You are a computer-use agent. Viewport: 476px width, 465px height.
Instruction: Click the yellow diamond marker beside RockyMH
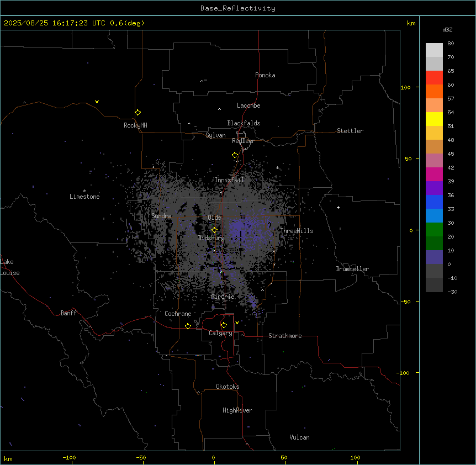coord(138,113)
